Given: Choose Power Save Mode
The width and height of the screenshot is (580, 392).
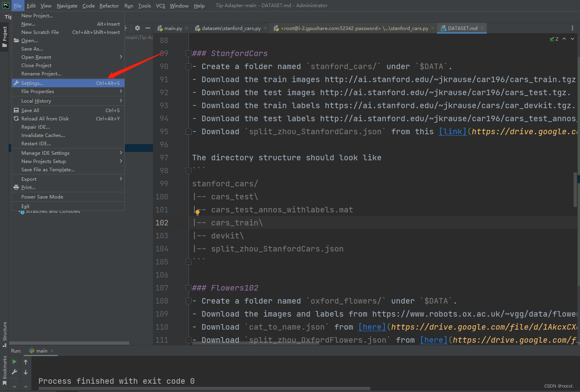Looking at the screenshot, I should [x=68, y=197].
